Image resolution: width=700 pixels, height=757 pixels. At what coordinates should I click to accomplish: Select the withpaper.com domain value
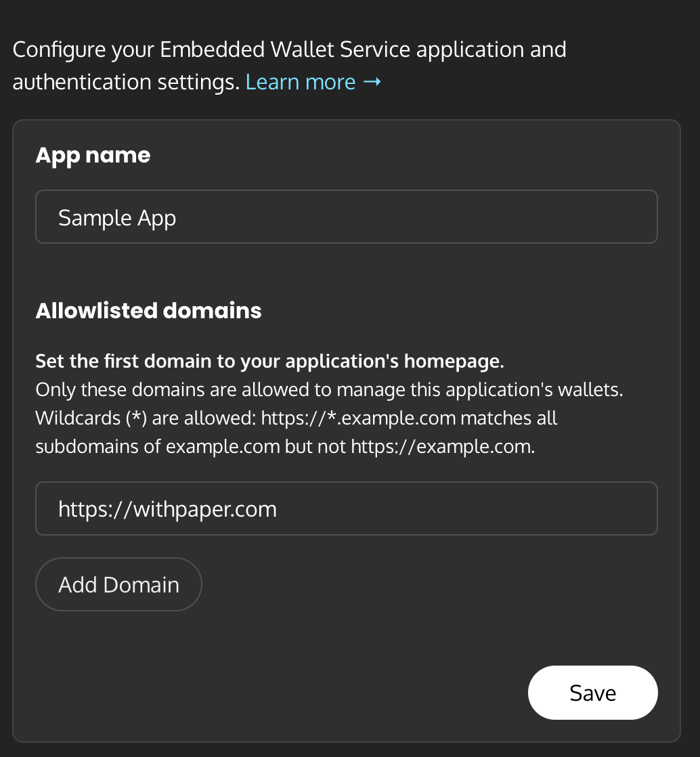tap(167, 509)
